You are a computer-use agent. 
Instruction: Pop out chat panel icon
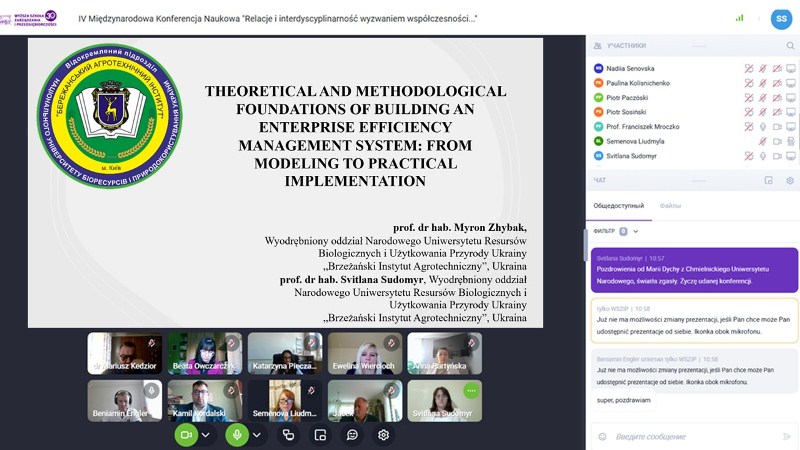768,181
